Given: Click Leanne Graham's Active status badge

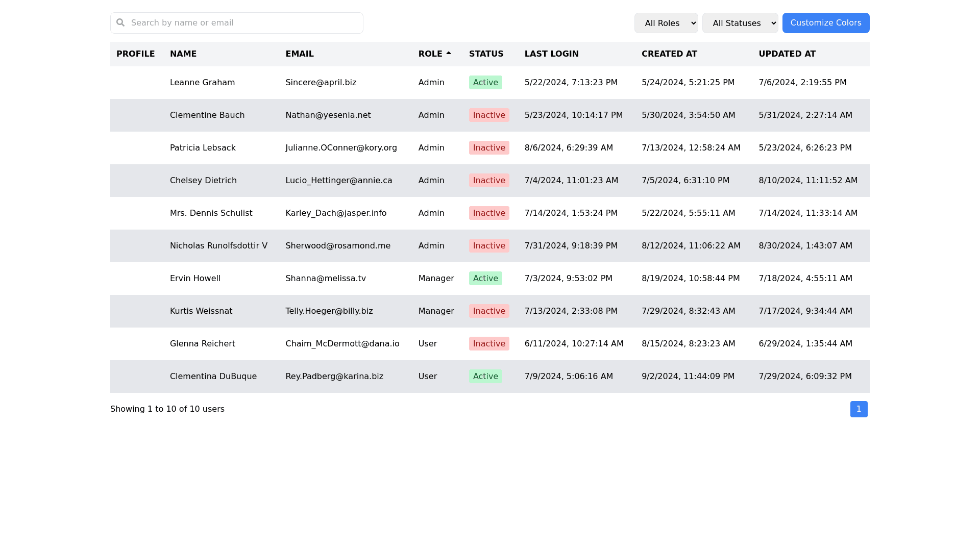Looking at the screenshot, I should [x=485, y=83].
